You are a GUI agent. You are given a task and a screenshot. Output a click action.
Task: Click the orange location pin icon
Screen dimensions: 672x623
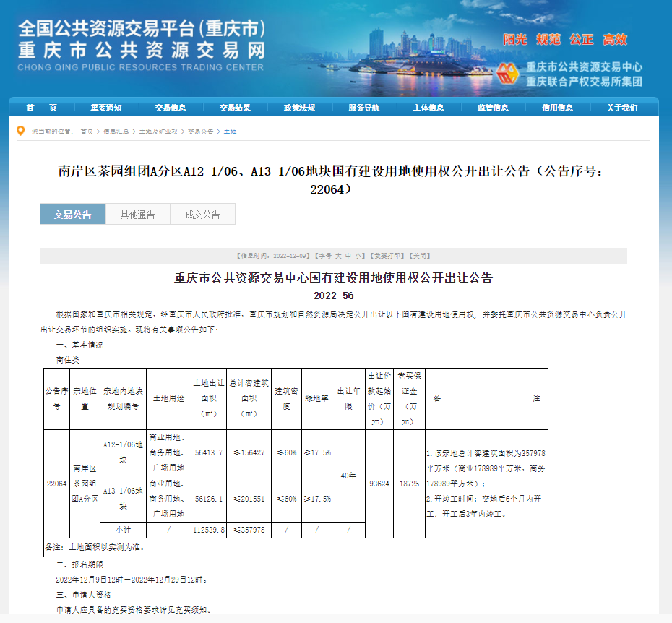20,131
